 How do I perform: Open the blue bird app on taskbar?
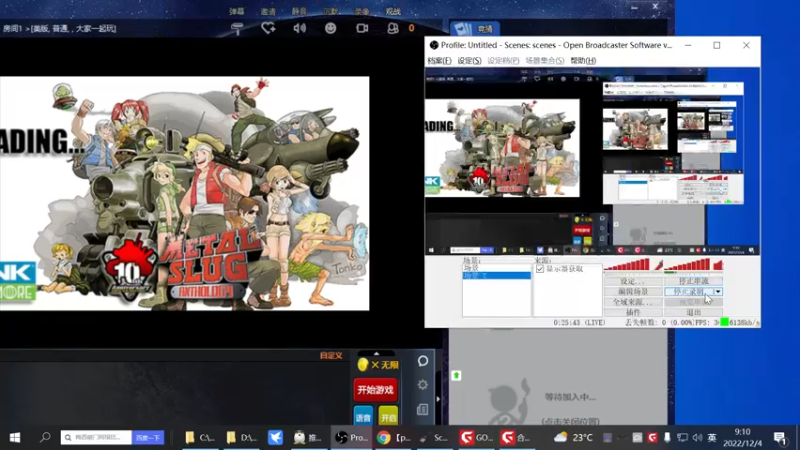[x=276, y=437]
